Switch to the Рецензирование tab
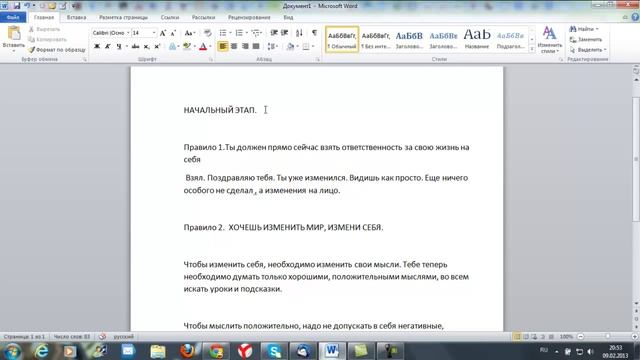Image resolution: width=640 pixels, height=360 pixels. (249, 18)
